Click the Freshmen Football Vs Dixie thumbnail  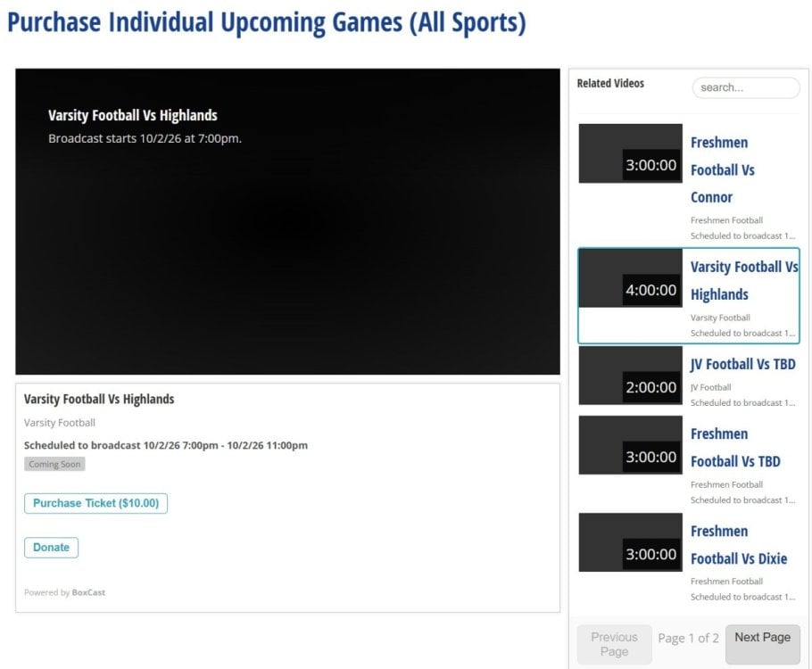[630, 542]
